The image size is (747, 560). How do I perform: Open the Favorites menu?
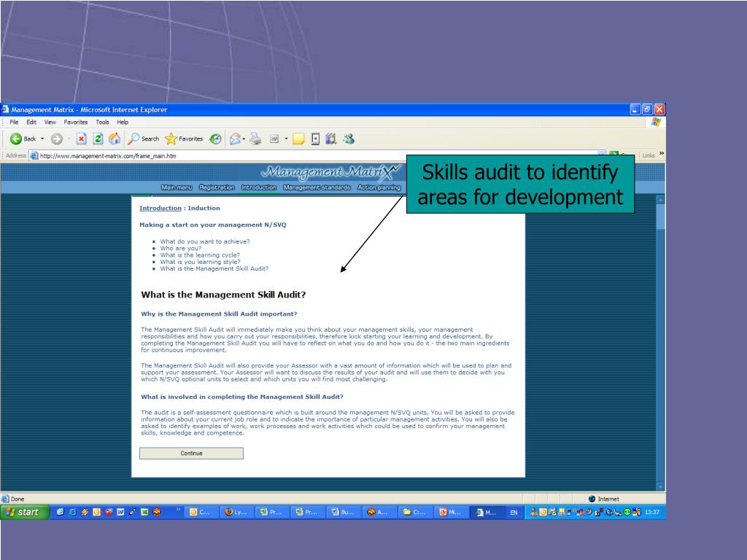click(x=76, y=122)
